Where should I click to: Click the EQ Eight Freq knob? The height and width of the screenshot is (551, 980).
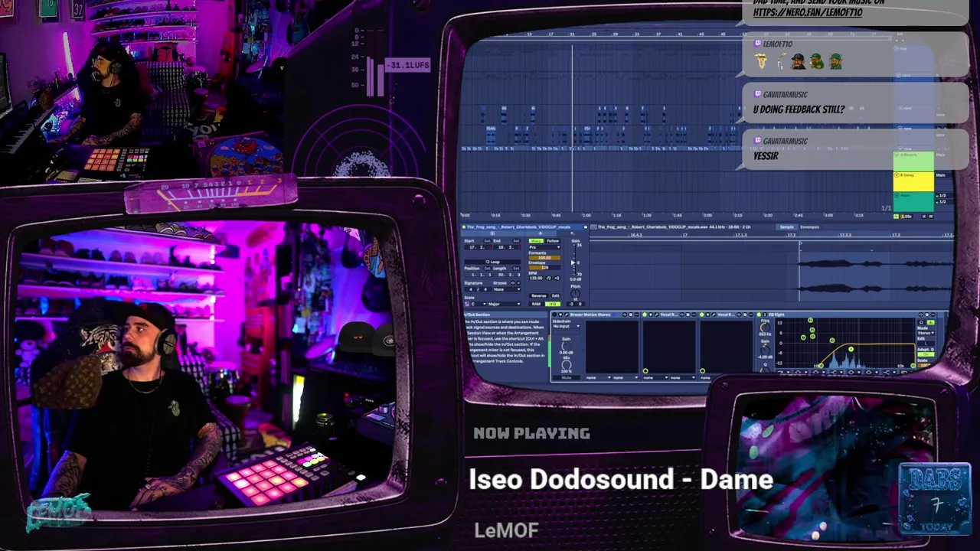click(x=765, y=327)
